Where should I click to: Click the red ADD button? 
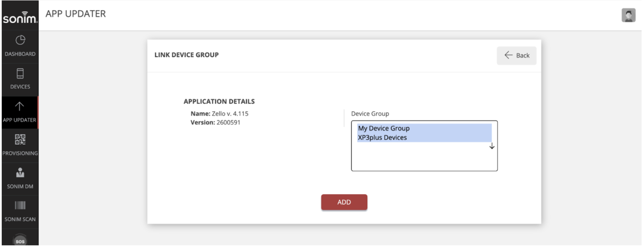point(344,202)
